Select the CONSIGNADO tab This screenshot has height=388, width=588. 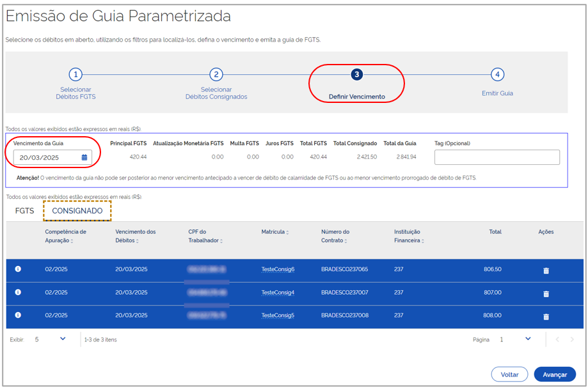click(77, 211)
